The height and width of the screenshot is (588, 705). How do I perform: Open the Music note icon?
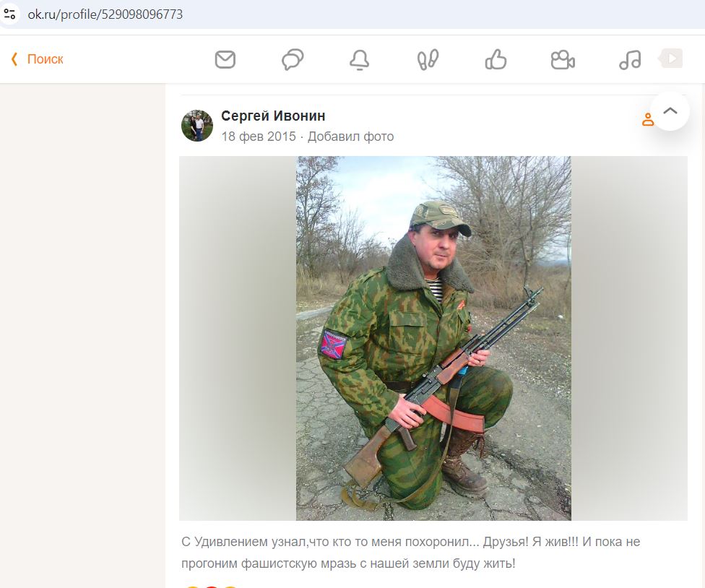click(630, 59)
